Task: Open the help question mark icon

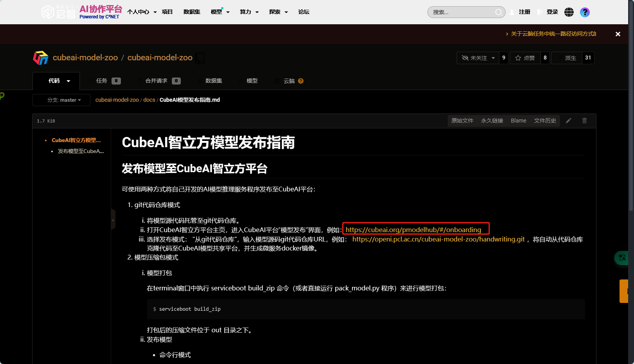Action: pyautogui.click(x=585, y=12)
